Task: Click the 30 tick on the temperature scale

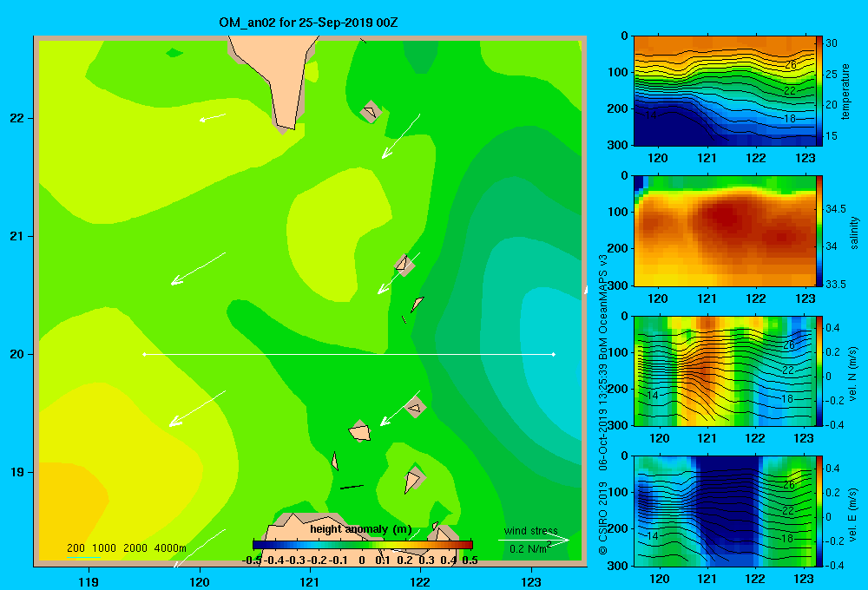Action: click(x=832, y=43)
